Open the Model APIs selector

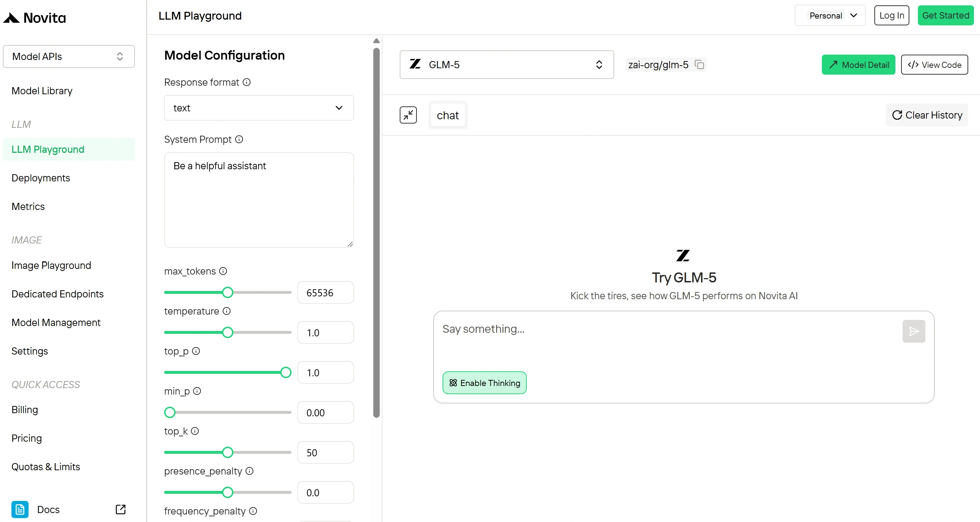click(69, 56)
